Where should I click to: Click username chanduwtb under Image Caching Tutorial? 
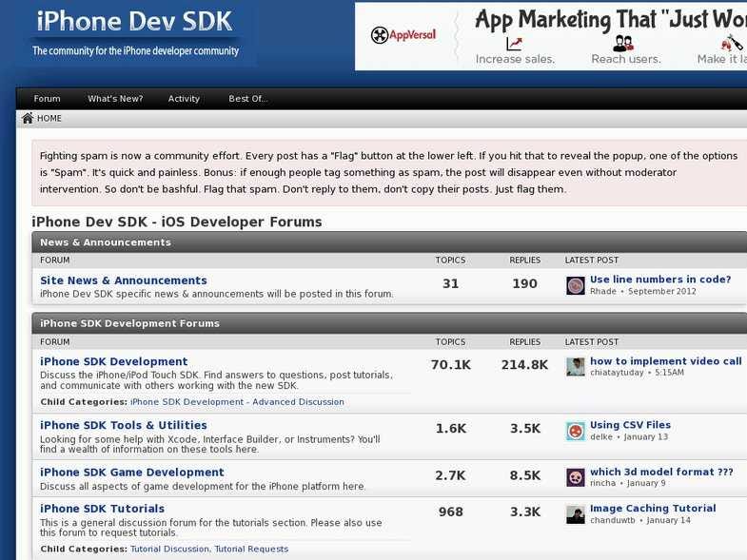pos(613,520)
